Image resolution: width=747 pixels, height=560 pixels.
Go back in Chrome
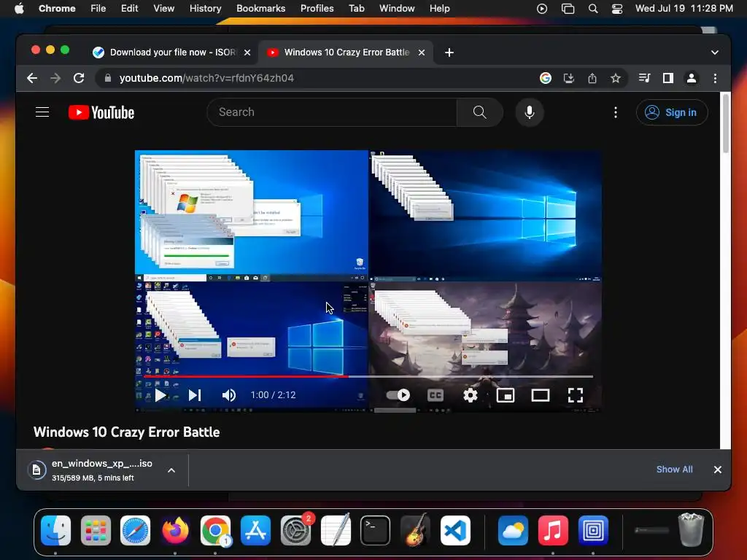pos(32,78)
